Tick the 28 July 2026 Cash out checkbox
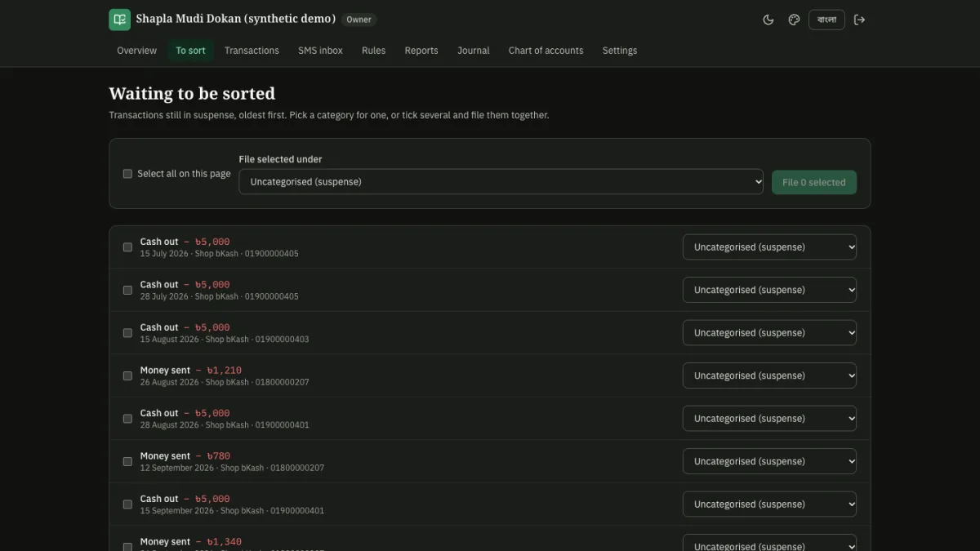Screen dimensions: 980x551 click(127, 290)
